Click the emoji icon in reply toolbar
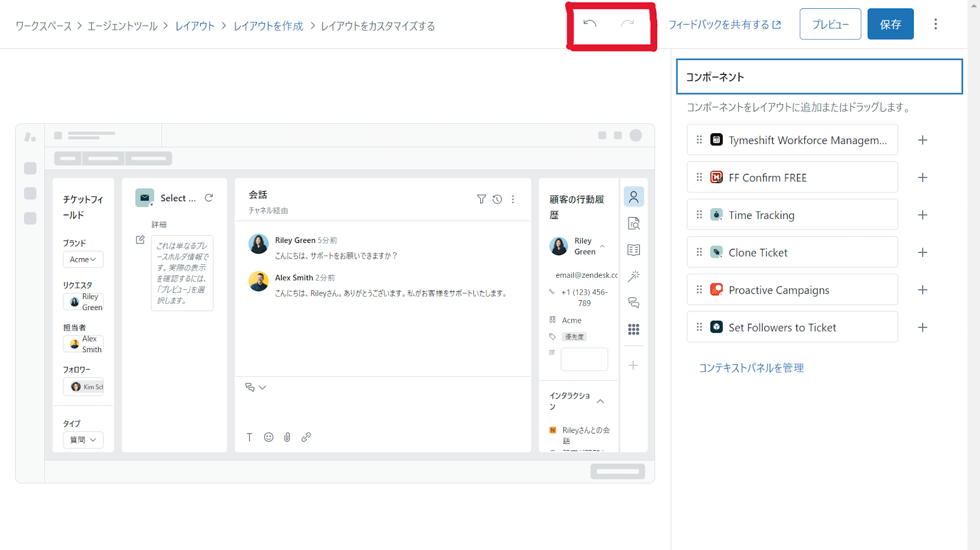This screenshot has height=550, width=980. click(268, 437)
